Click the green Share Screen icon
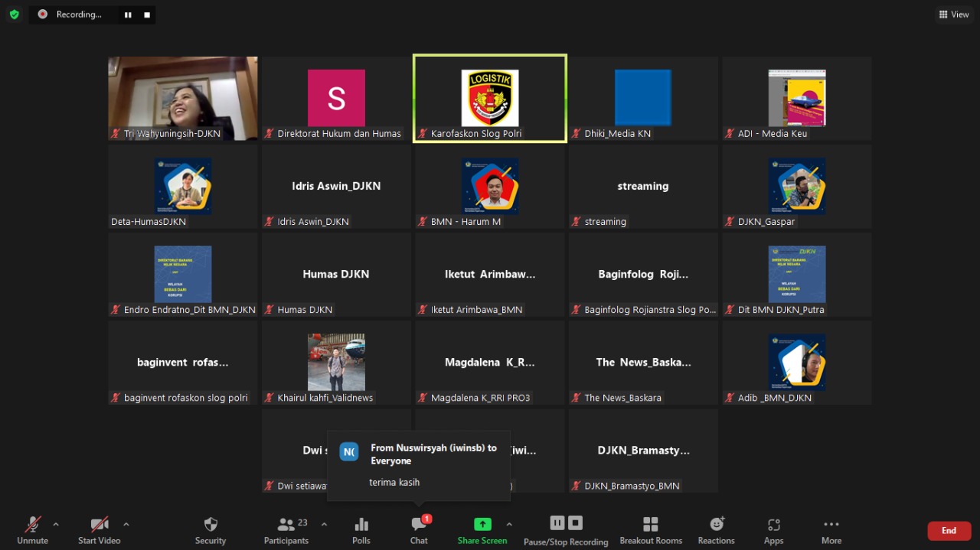The image size is (980, 550). [x=482, y=524]
